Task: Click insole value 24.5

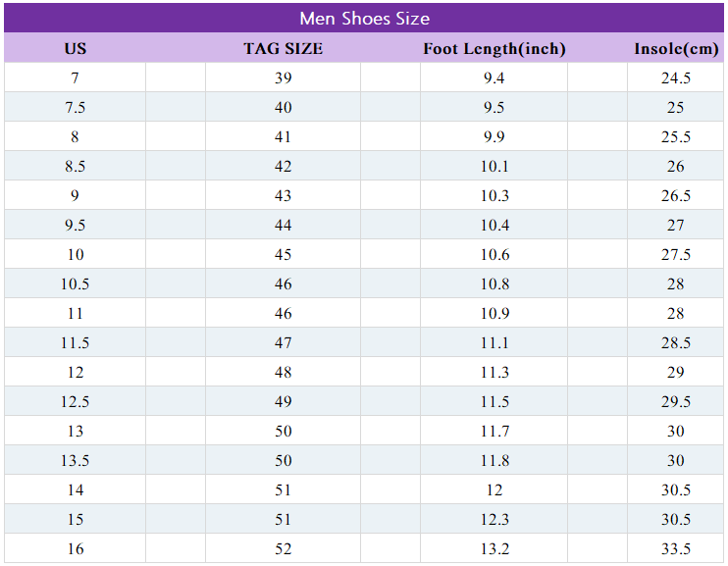Action: (x=676, y=77)
